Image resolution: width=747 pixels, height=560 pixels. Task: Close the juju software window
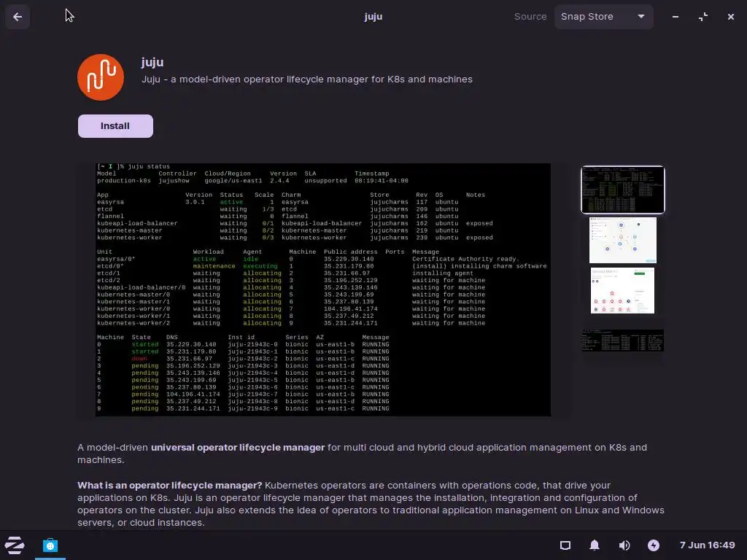click(731, 17)
